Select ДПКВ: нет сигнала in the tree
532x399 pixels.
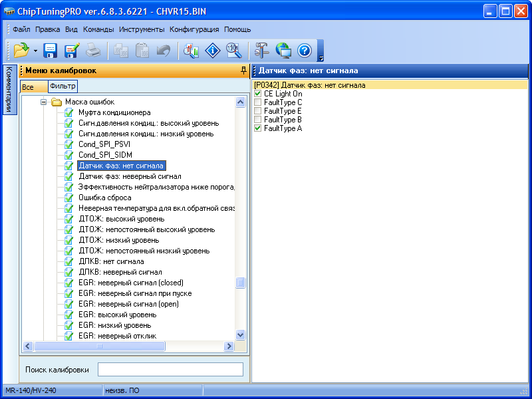[x=102, y=261]
